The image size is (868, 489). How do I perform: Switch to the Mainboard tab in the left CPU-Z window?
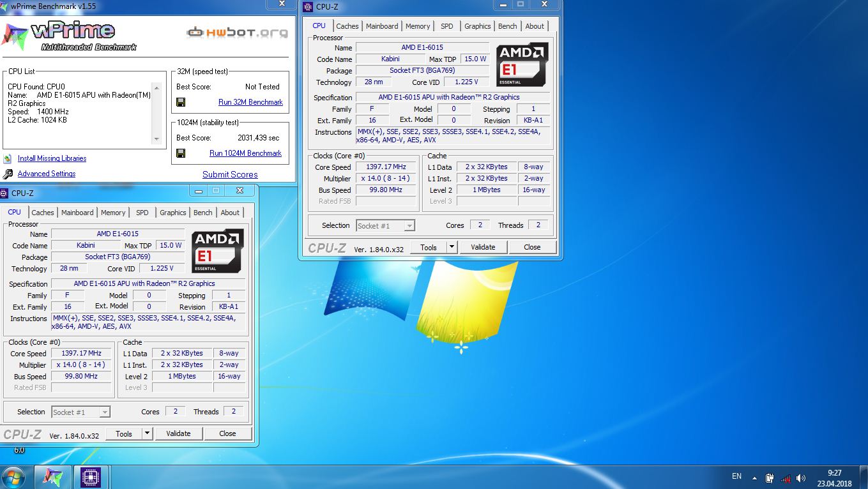click(x=77, y=213)
